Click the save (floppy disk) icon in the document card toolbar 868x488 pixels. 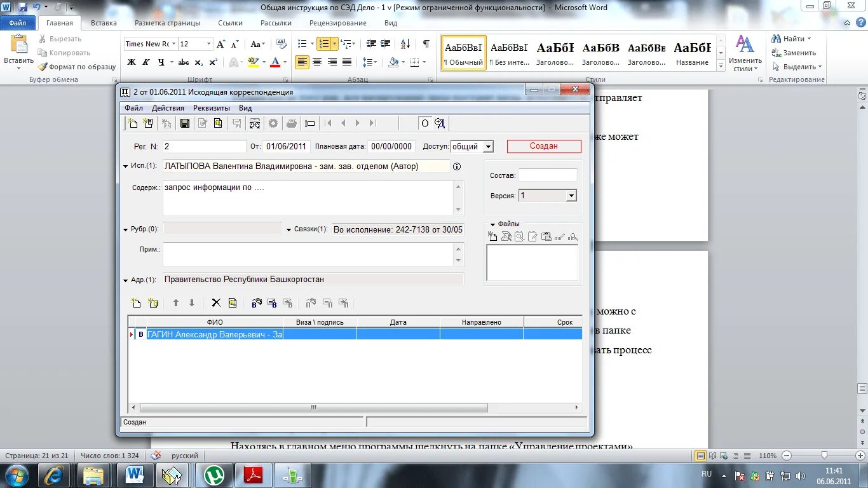tap(185, 123)
